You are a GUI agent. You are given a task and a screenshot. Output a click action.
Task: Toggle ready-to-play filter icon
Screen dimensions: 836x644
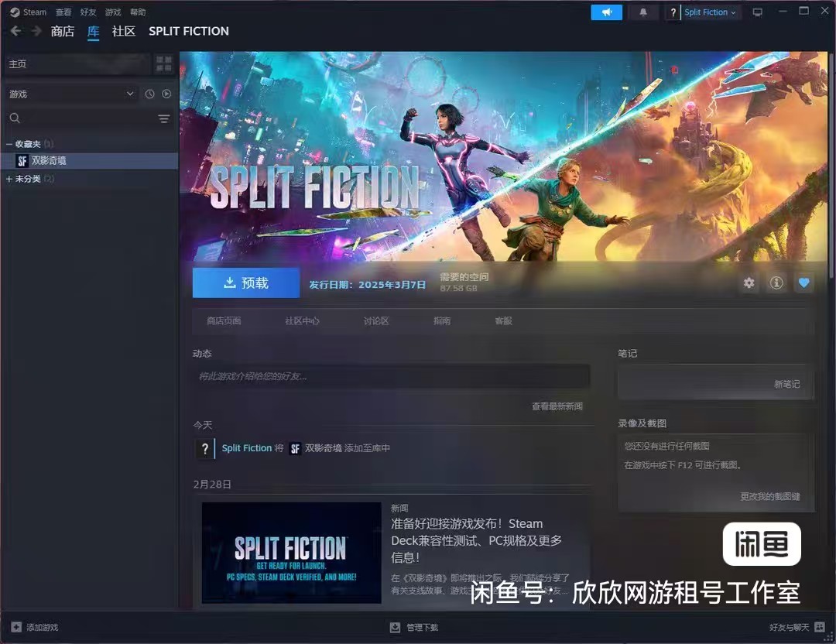[166, 94]
